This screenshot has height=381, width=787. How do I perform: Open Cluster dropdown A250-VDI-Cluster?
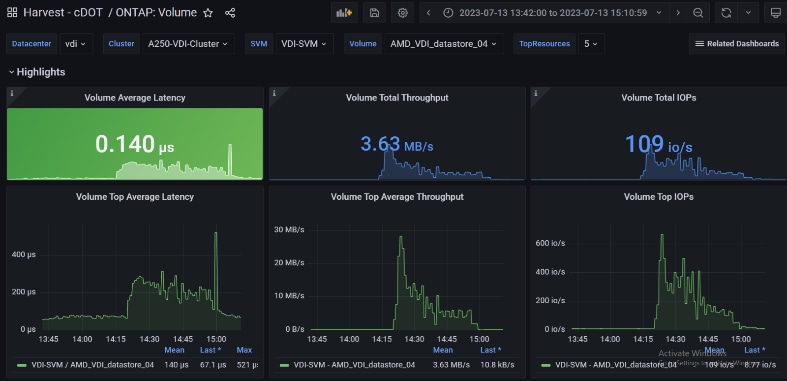(188, 44)
